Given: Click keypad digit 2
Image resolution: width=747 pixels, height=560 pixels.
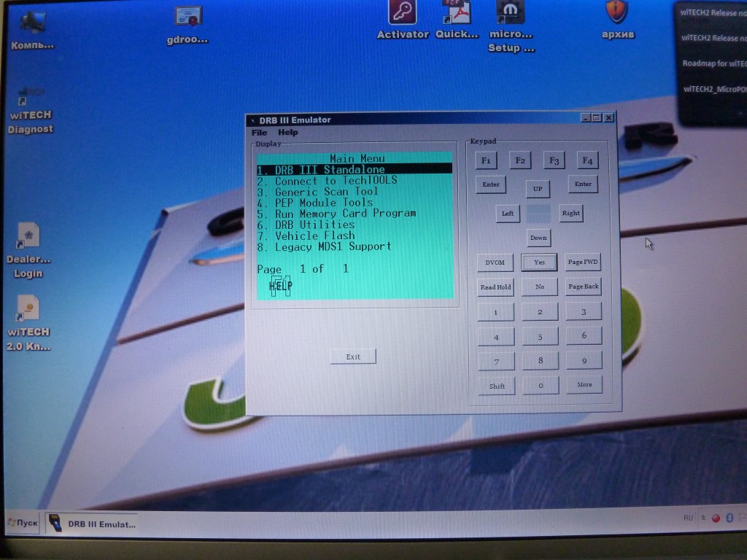Looking at the screenshot, I should [x=541, y=312].
